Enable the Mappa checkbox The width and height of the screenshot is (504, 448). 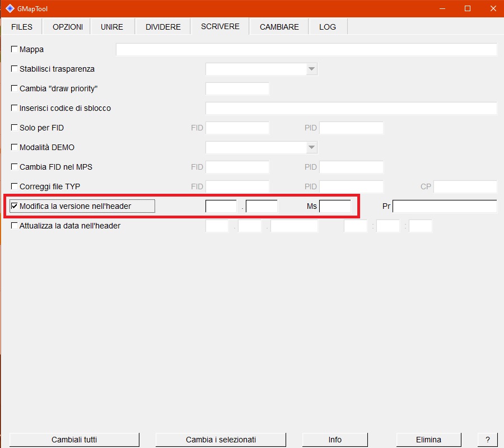click(x=14, y=49)
